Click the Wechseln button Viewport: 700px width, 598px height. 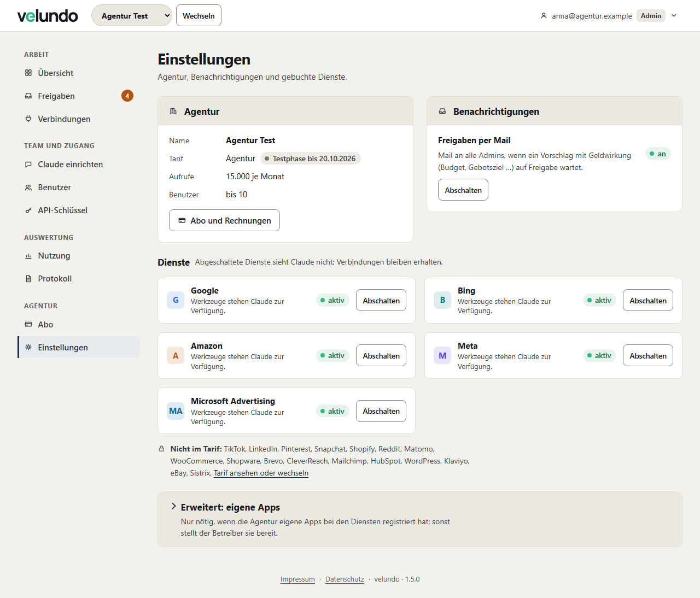click(199, 15)
